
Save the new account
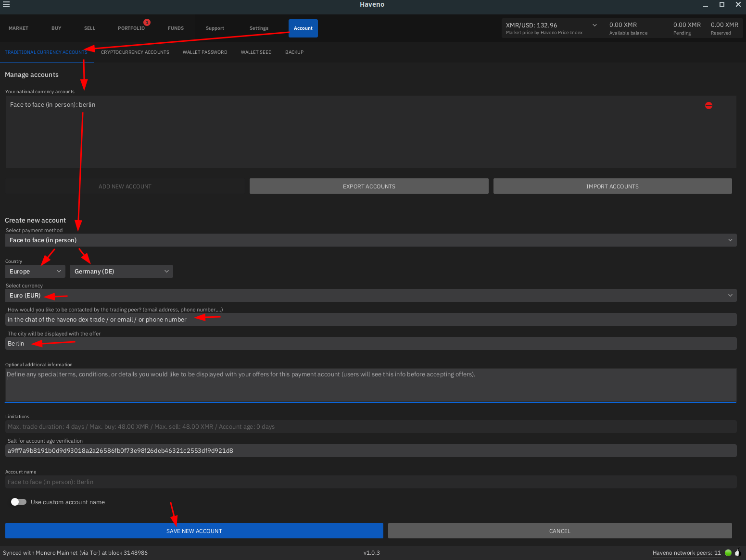(194, 531)
